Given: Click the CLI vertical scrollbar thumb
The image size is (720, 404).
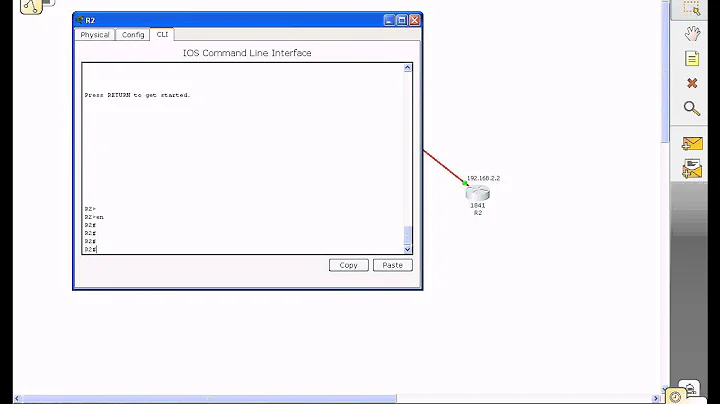Looking at the screenshot, I should (x=407, y=235).
